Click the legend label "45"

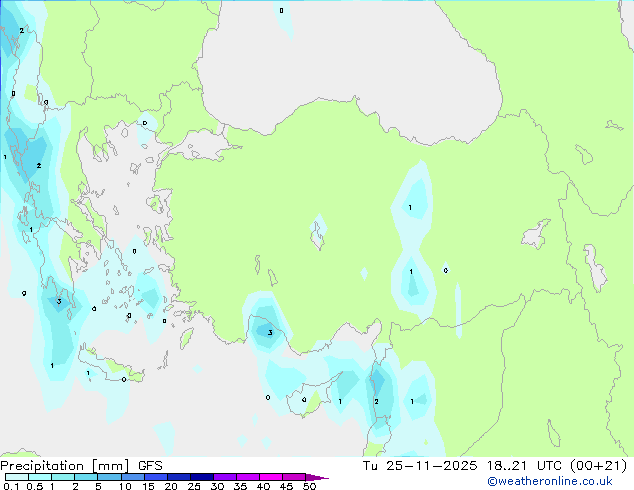pos(286,486)
